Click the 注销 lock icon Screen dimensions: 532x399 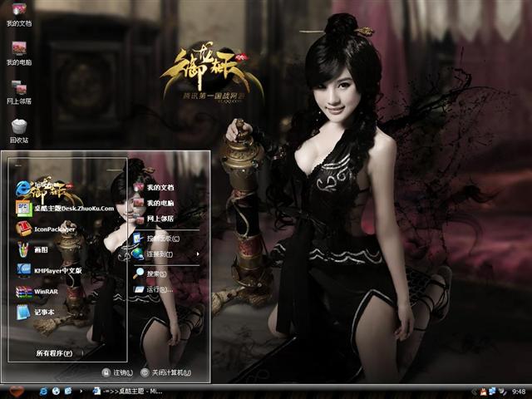(x=106, y=372)
